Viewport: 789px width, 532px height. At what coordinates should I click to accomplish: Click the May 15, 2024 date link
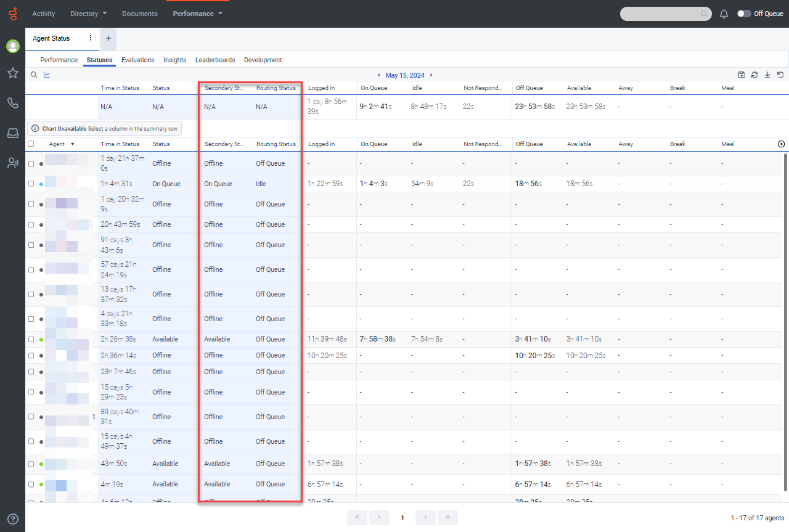click(x=404, y=75)
